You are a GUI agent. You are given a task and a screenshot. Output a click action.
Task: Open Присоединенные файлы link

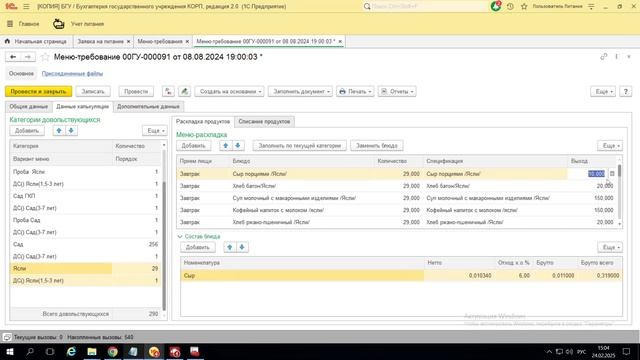click(x=72, y=74)
